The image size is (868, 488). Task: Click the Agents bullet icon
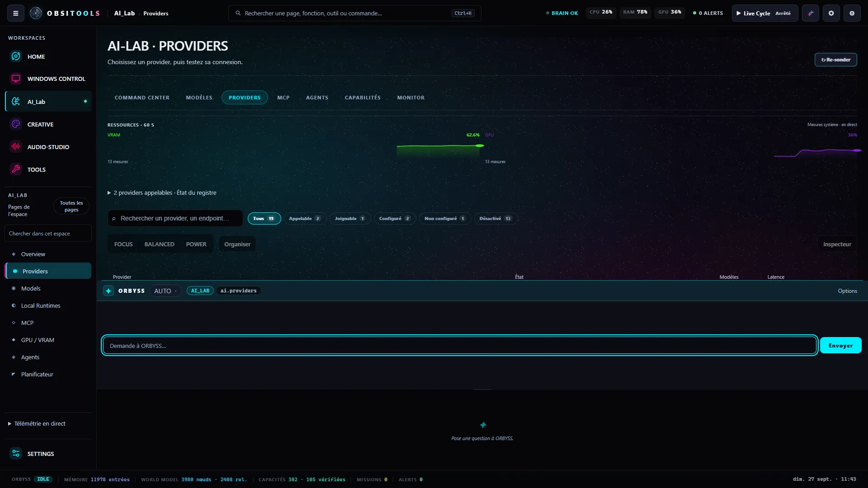14,357
